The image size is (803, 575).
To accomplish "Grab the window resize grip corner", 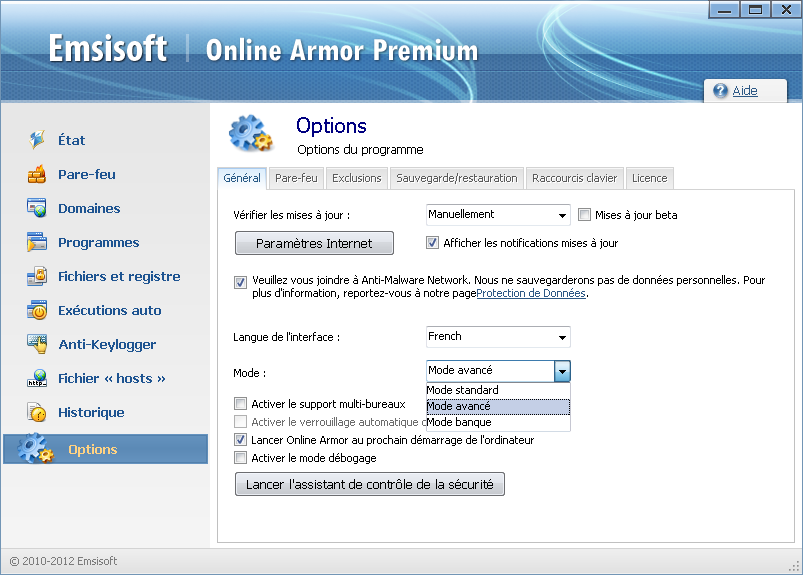I will pyautogui.click(x=795, y=566).
